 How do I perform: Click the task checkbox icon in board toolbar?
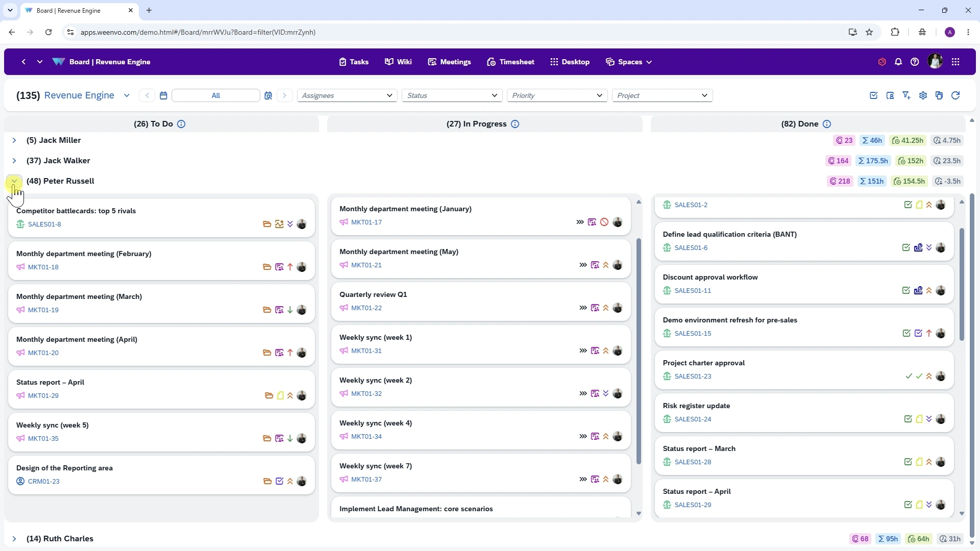click(x=874, y=95)
